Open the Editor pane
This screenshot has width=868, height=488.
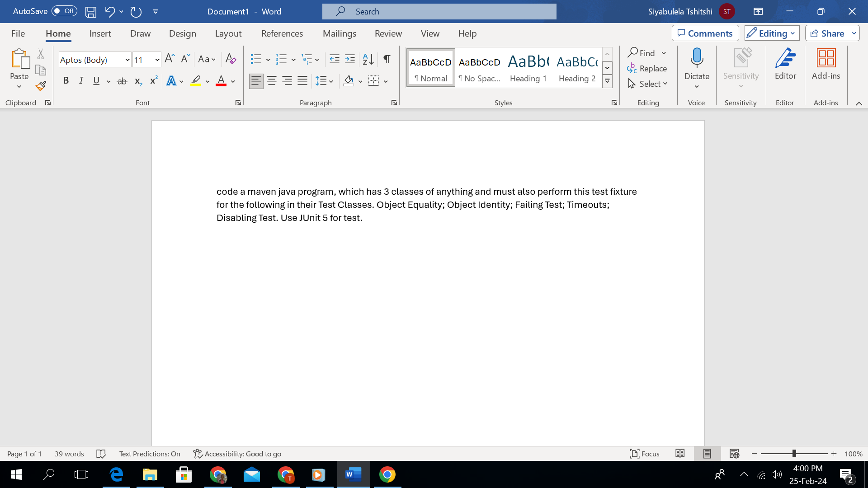click(x=785, y=65)
